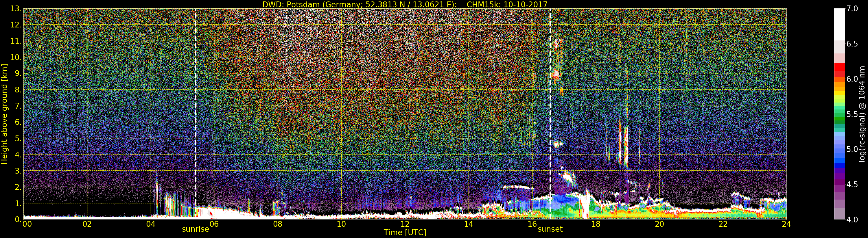The height and width of the screenshot is (238, 868).
Task: Click the '8.' height axis tick label
Action: 18,90
